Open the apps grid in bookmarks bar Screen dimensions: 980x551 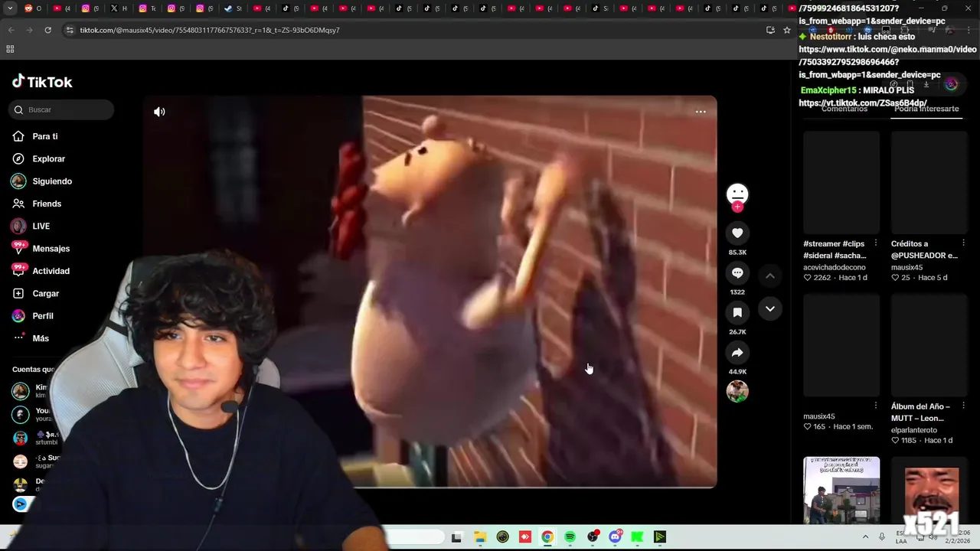click(10, 49)
